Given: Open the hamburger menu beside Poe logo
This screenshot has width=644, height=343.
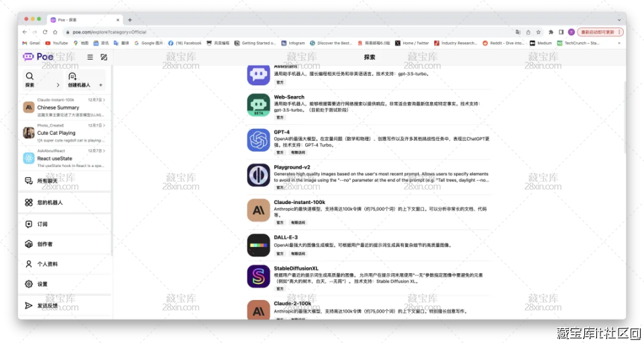Looking at the screenshot, I should (90, 57).
